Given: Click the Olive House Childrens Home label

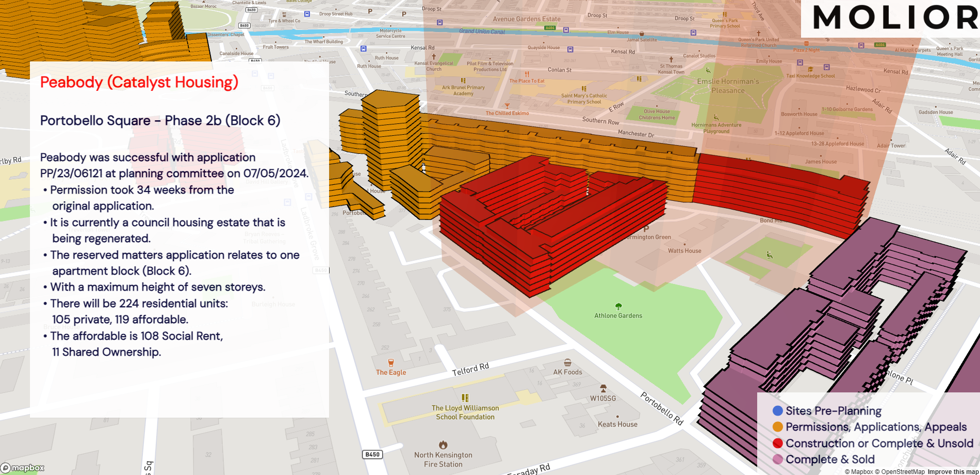Looking at the screenshot, I should pyautogui.click(x=657, y=115).
